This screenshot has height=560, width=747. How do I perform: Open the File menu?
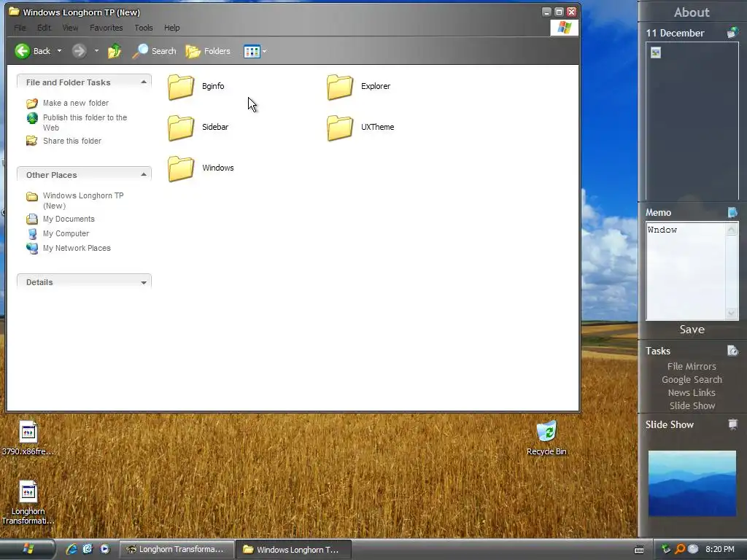20,28
